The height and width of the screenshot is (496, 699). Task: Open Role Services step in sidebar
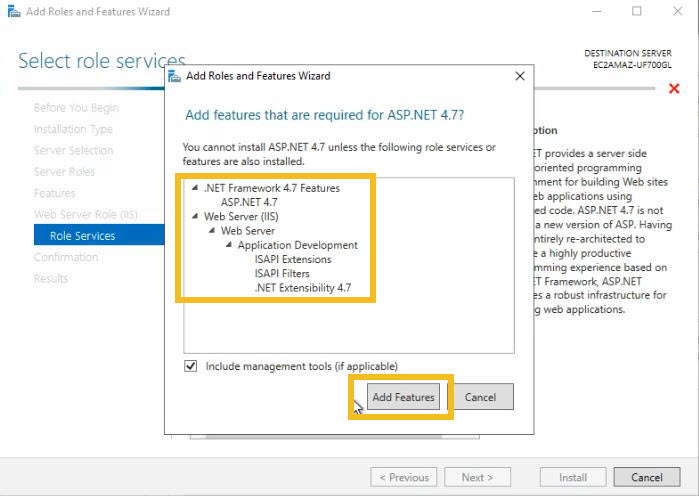point(99,235)
